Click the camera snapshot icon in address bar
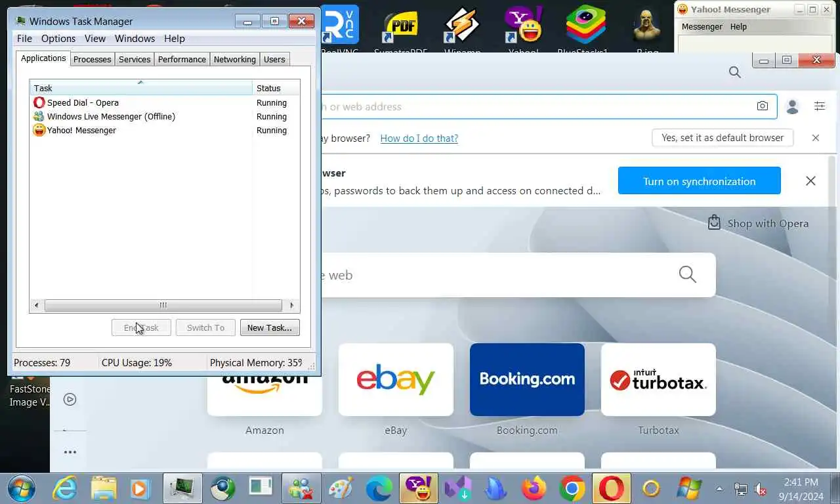 762,106
